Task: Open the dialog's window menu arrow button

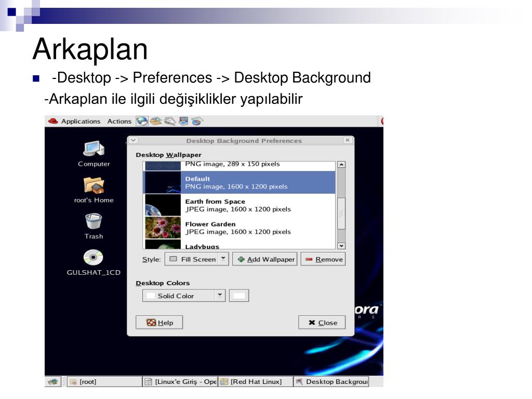Action: point(134,140)
